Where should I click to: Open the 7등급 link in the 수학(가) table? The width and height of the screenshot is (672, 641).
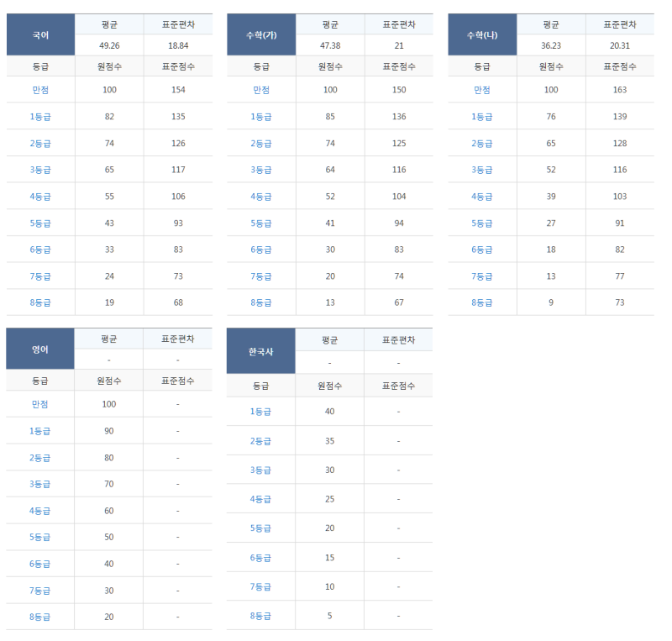tap(261, 276)
